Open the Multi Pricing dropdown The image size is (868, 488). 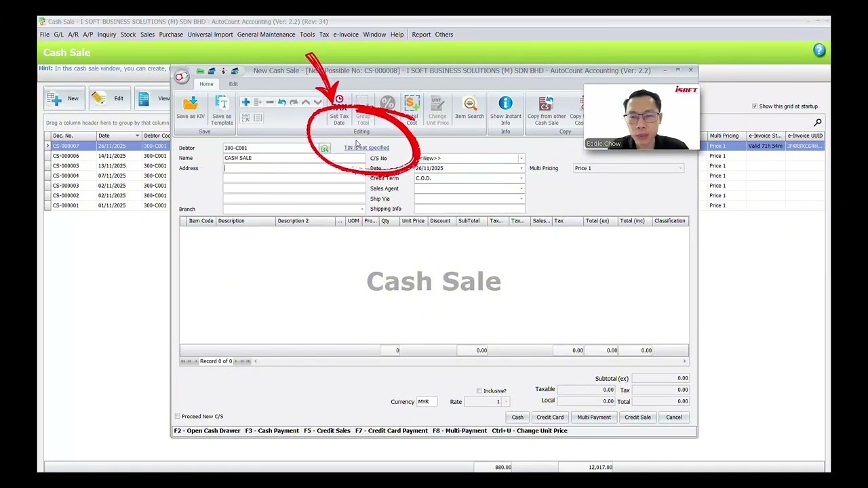point(680,168)
